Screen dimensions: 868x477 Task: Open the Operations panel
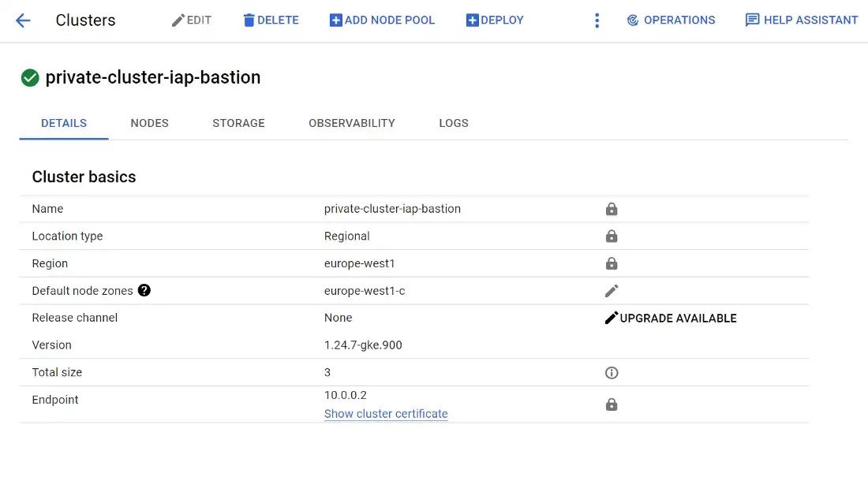pyautogui.click(x=671, y=20)
